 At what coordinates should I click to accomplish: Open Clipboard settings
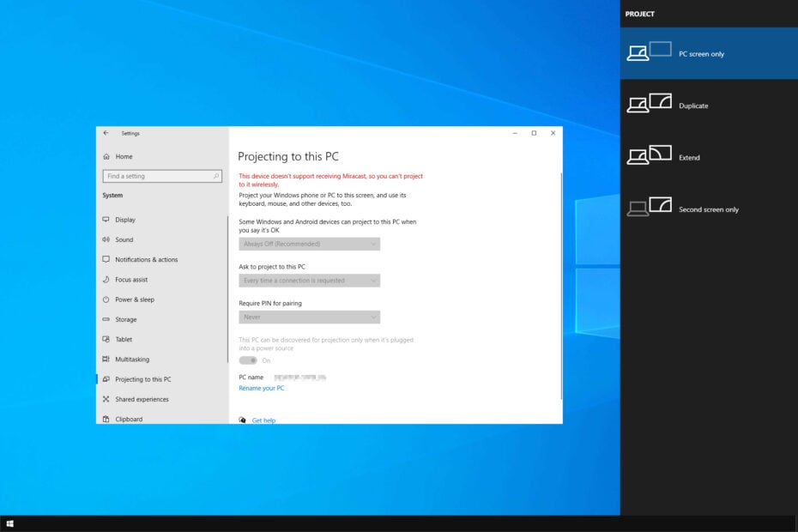129,419
